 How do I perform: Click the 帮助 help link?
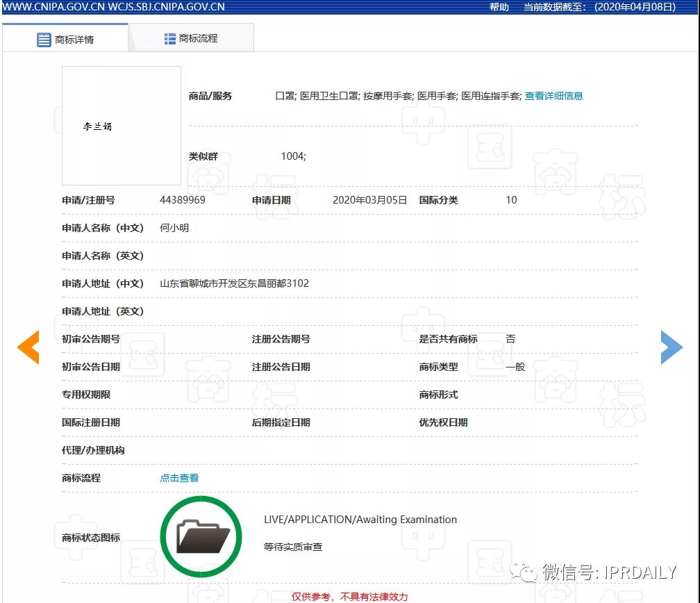click(499, 7)
